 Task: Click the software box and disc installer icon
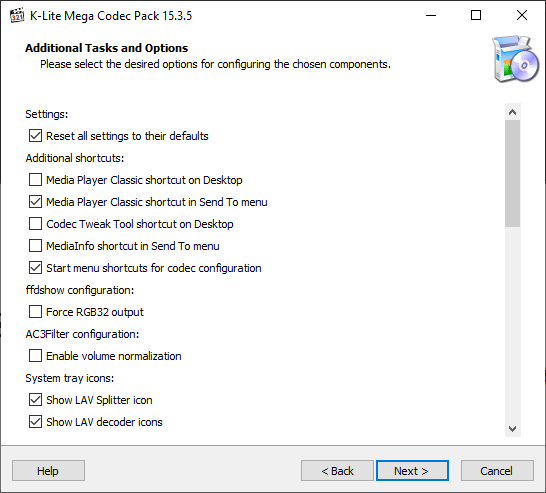[516, 58]
